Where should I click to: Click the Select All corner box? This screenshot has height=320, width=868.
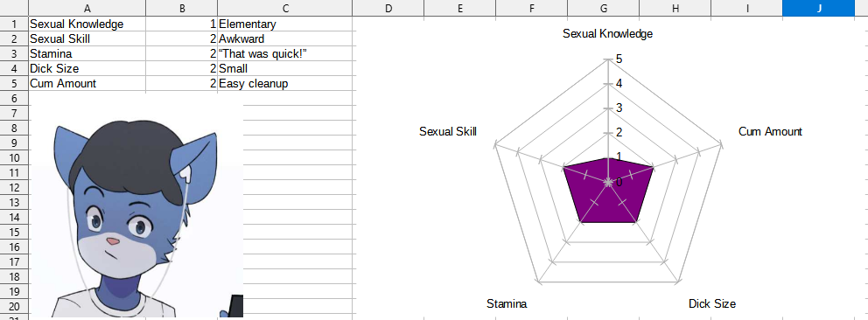click(x=14, y=8)
